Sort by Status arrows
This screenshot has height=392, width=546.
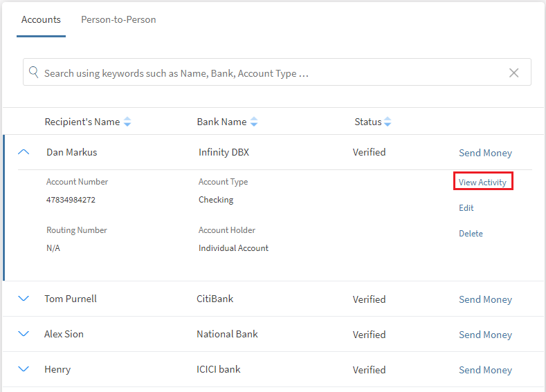pyautogui.click(x=388, y=122)
